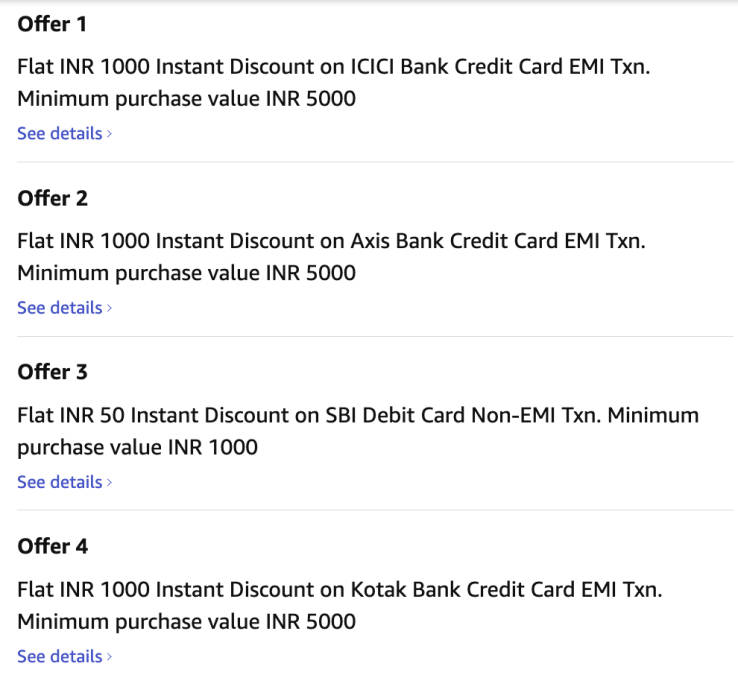Open See details link under Offer 3
738x675 pixels.
click(59, 482)
